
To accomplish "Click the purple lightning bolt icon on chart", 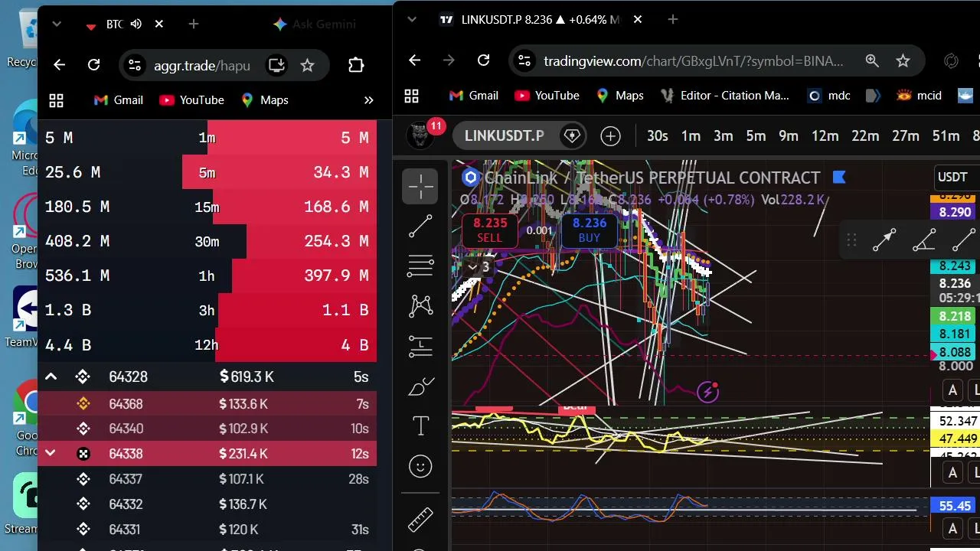I will click(708, 393).
